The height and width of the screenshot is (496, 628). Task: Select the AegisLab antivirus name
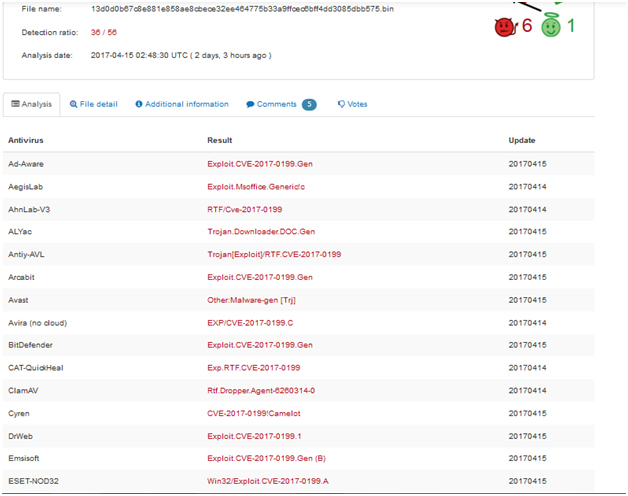26,187
